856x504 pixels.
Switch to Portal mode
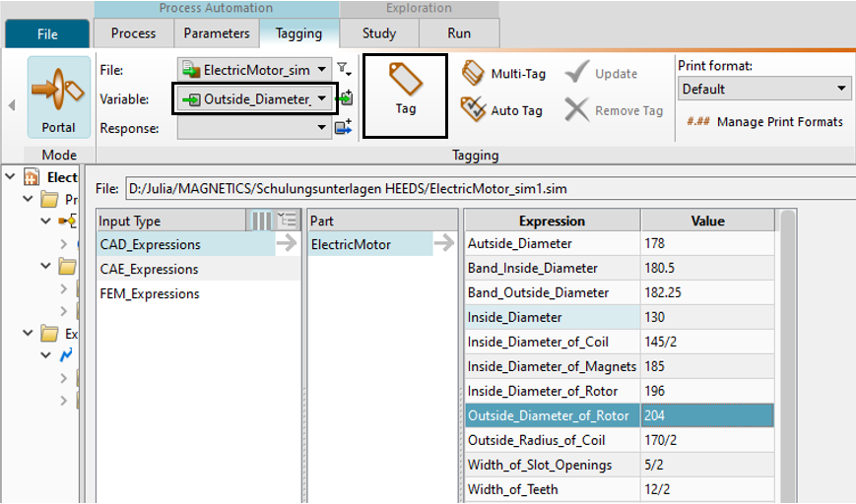[x=58, y=99]
